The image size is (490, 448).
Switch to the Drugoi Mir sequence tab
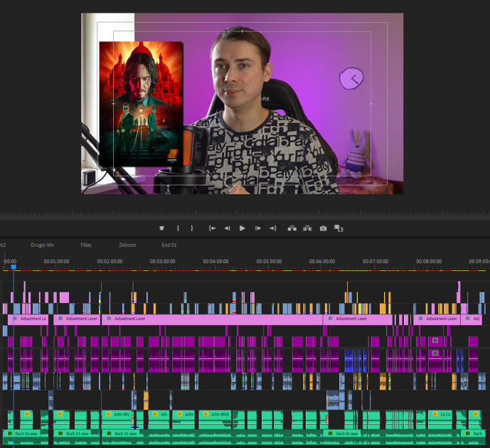pos(42,245)
